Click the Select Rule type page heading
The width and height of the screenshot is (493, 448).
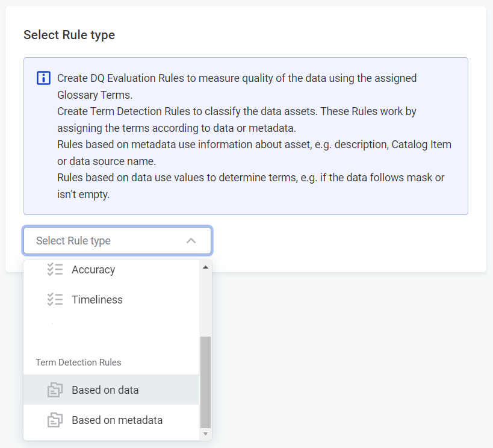tap(69, 35)
